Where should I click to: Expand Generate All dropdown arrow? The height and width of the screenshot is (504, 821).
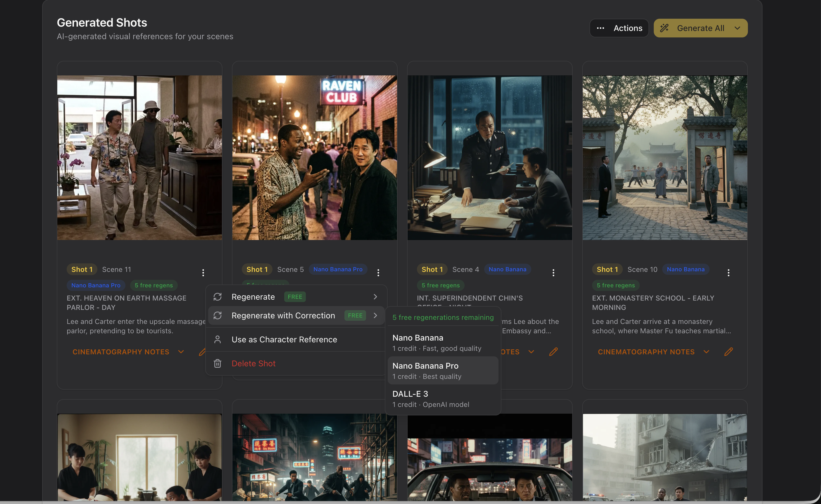coord(737,28)
